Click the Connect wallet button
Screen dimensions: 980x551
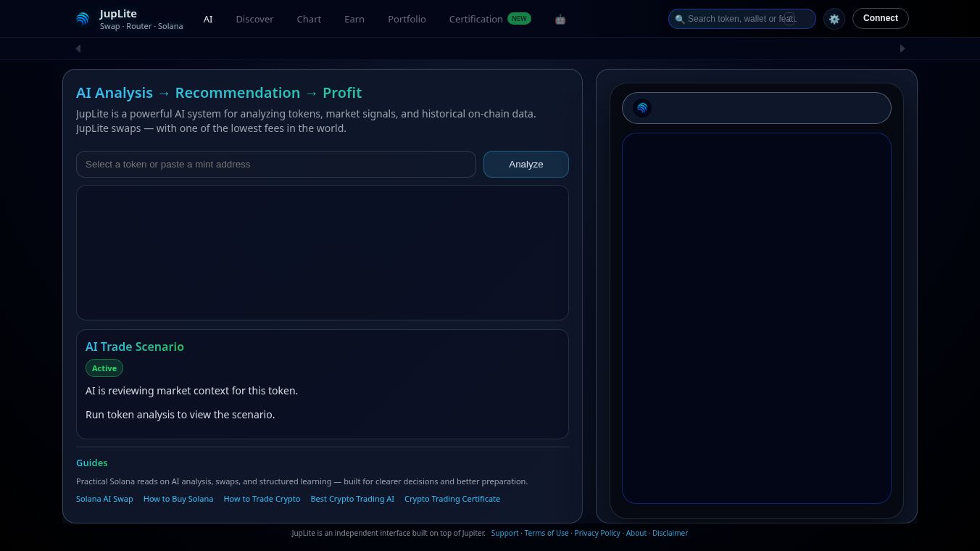(881, 18)
